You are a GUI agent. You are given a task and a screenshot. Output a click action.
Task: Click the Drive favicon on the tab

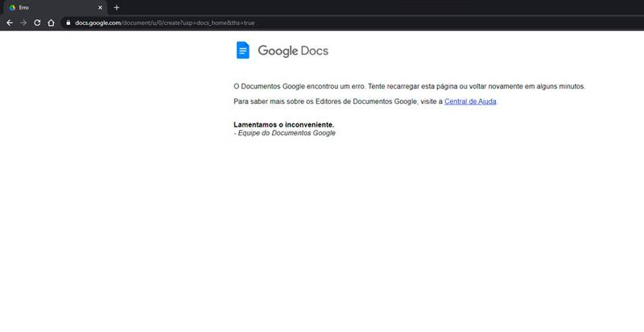12,7
